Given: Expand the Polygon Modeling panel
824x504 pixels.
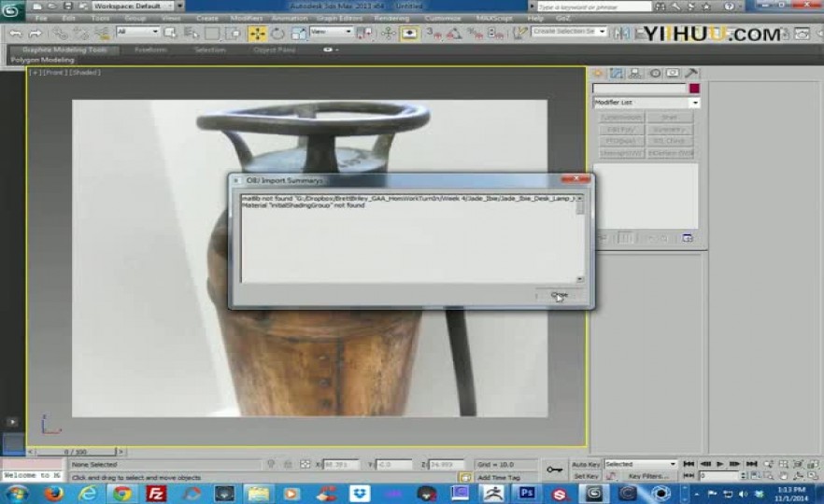Looking at the screenshot, I should [43, 60].
